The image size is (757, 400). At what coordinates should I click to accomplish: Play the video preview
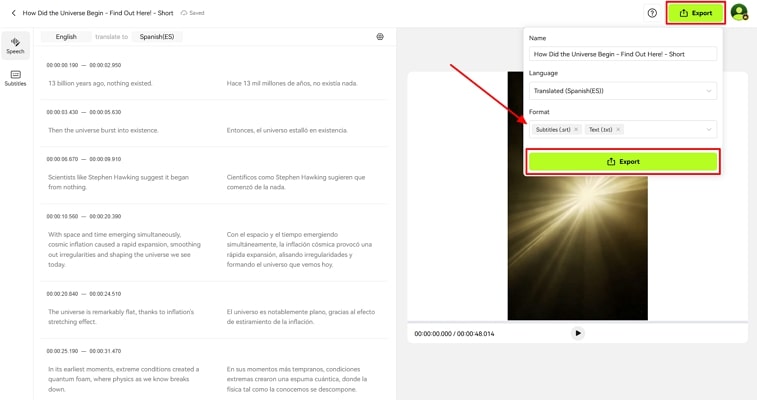(x=578, y=333)
